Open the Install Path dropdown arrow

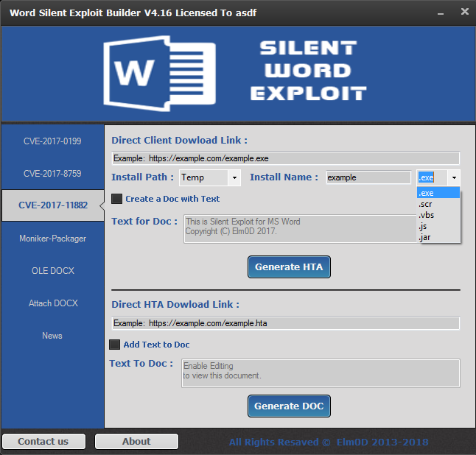234,177
